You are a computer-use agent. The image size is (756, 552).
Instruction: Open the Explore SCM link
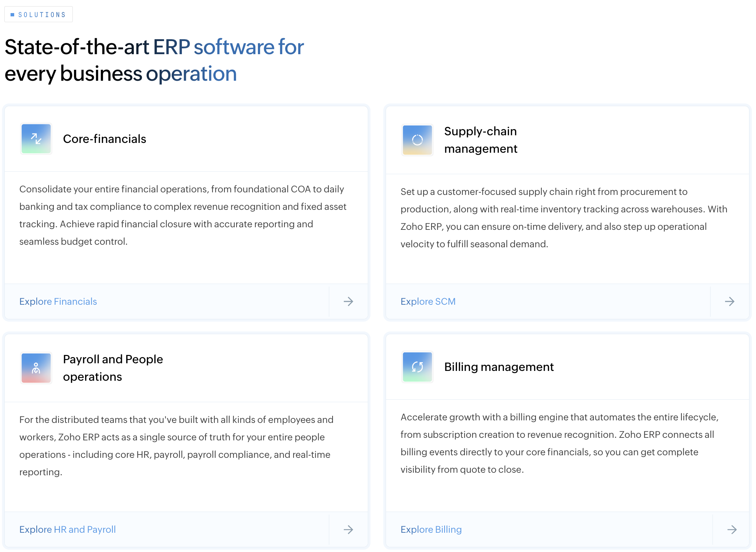click(428, 301)
